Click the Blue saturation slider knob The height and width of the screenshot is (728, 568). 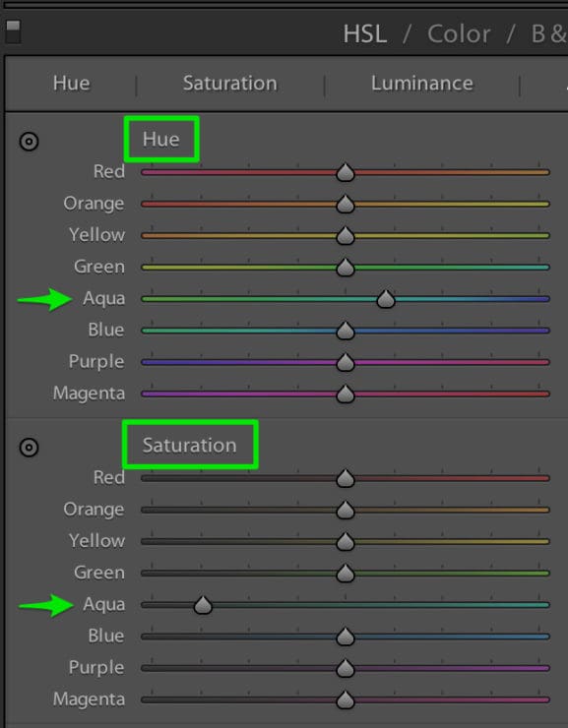[x=346, y=637]
